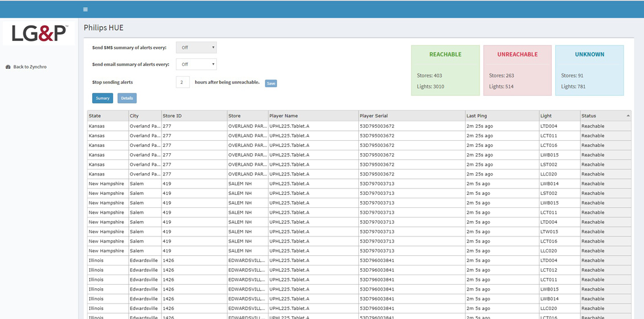
Task: Sort table by City column header
Action: (145, 116)
